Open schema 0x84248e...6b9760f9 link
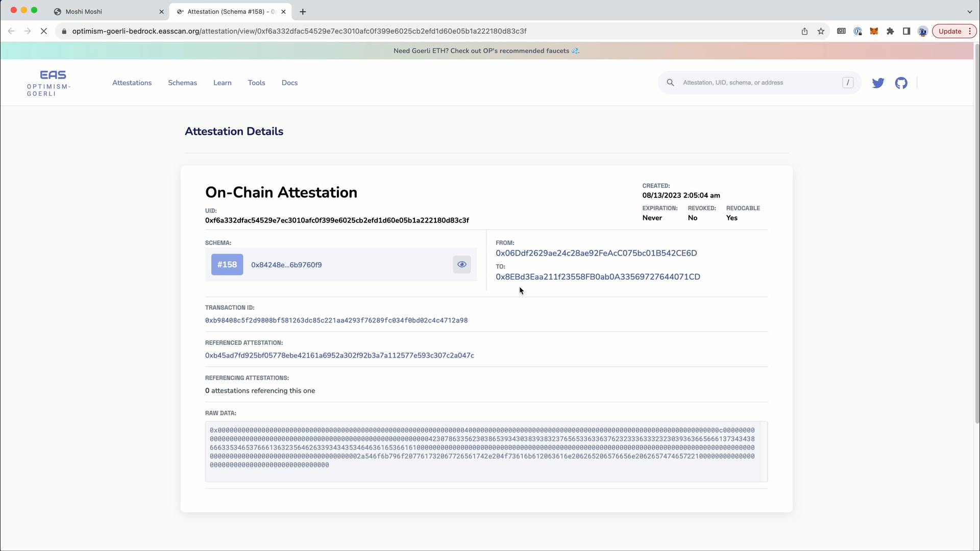The image size is (980, 551). pos(286,265)
